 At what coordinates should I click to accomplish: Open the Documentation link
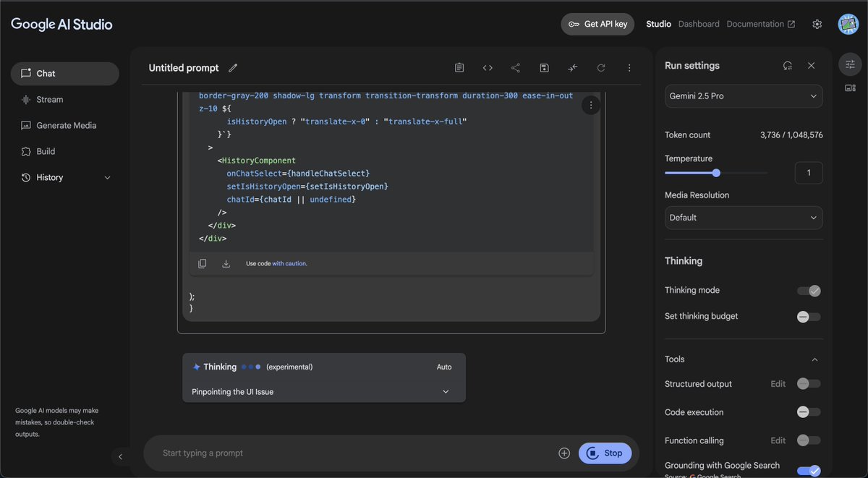(761, 24)
